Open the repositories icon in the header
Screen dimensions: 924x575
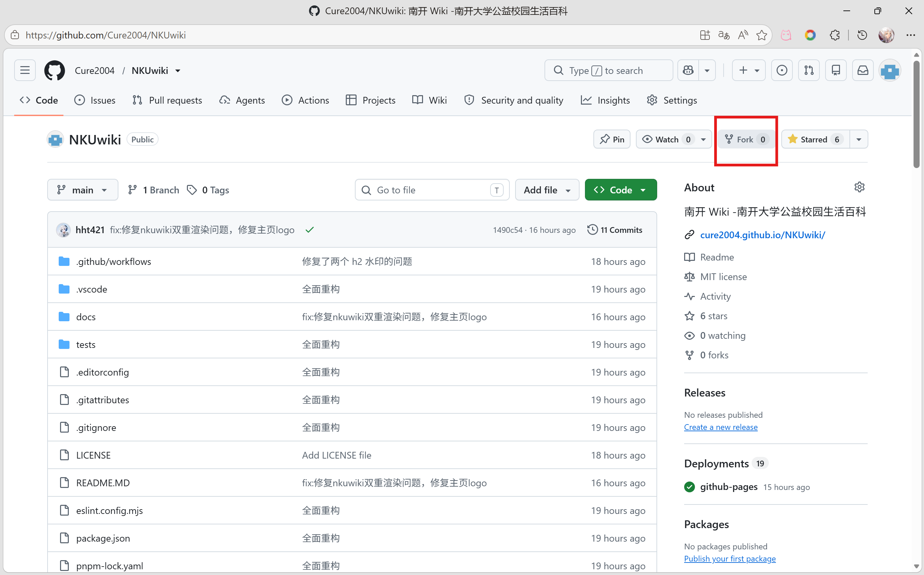coord(836,70)
